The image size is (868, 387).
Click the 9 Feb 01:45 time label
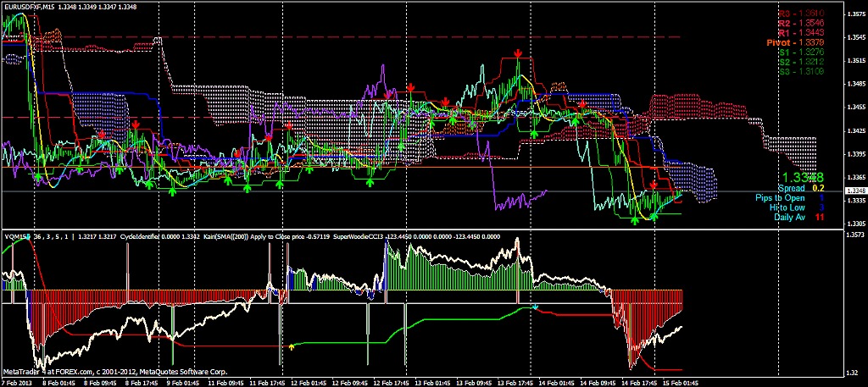[x=184, y=383]
